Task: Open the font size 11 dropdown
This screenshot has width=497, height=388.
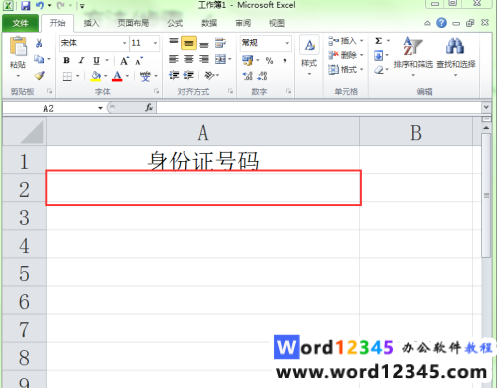Action: (155, 43)
